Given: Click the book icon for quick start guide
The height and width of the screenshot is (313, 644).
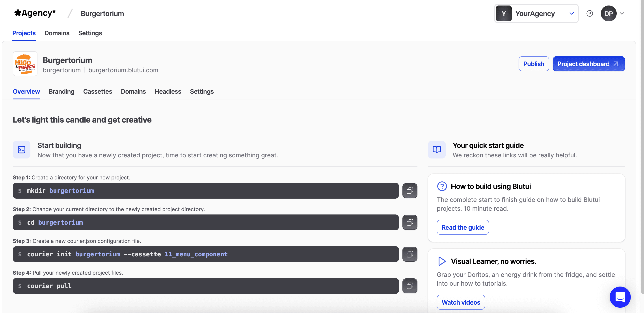Looking at the screenshot, I should click(437, 149).
